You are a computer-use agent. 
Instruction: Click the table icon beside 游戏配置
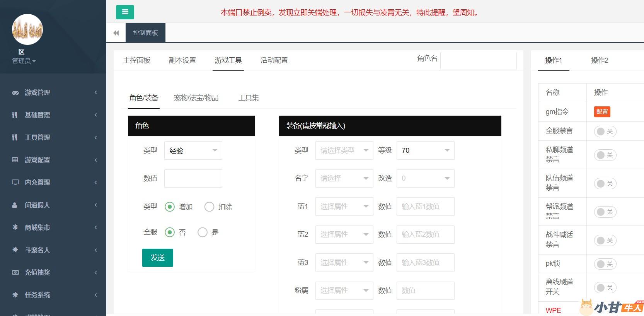click(x=15, y=160)
